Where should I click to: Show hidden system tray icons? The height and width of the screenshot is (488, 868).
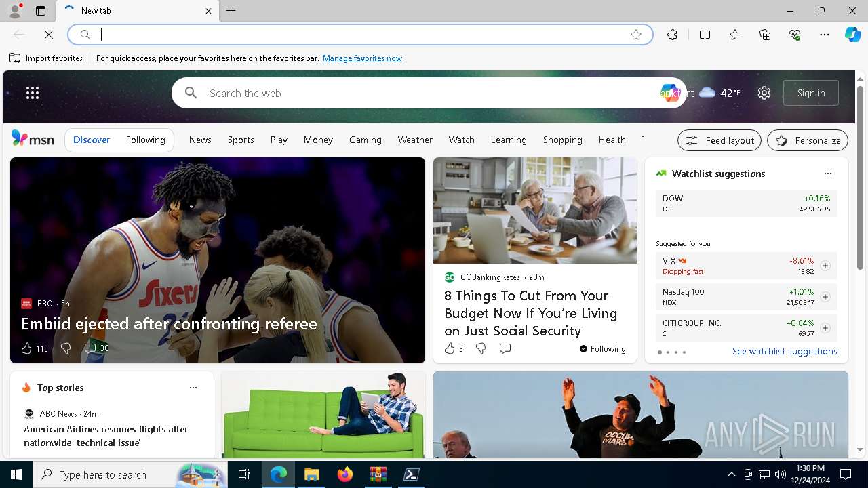coord(731,474)
